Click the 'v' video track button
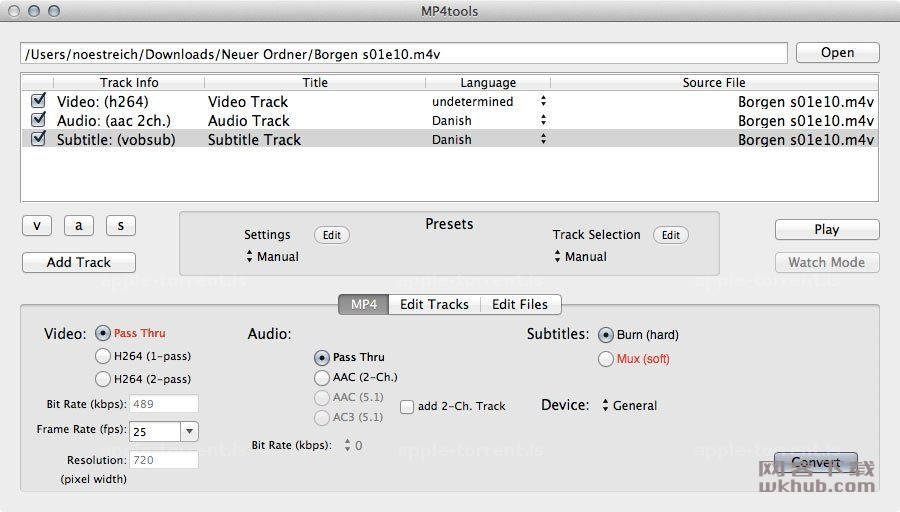 click(37, 226)
